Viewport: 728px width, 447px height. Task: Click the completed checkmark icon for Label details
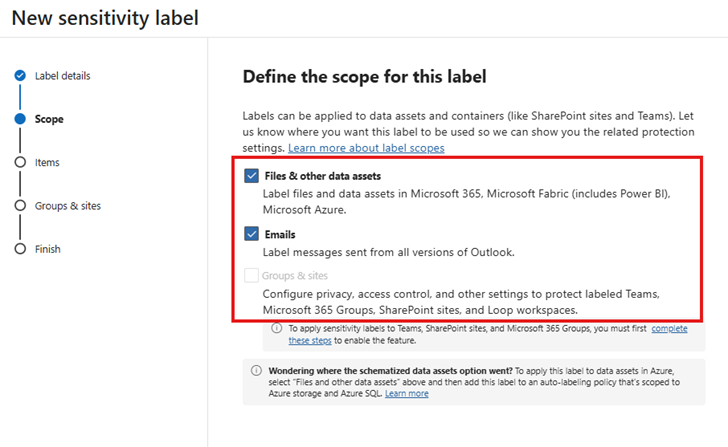(20, 76)
